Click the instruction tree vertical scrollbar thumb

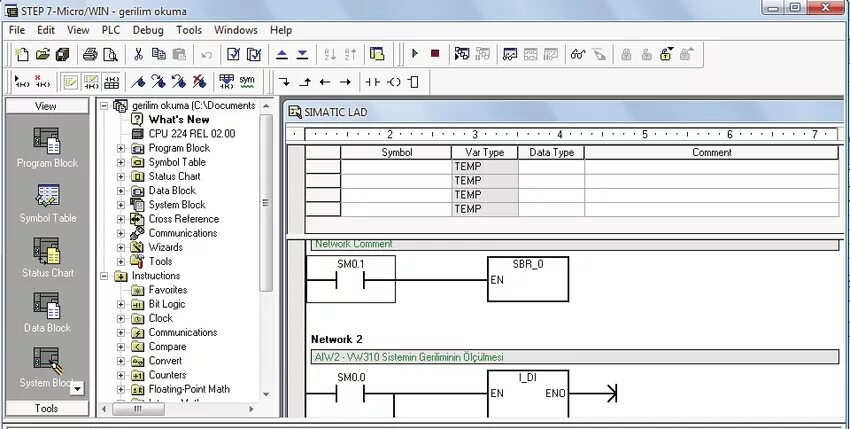(266, 203)
